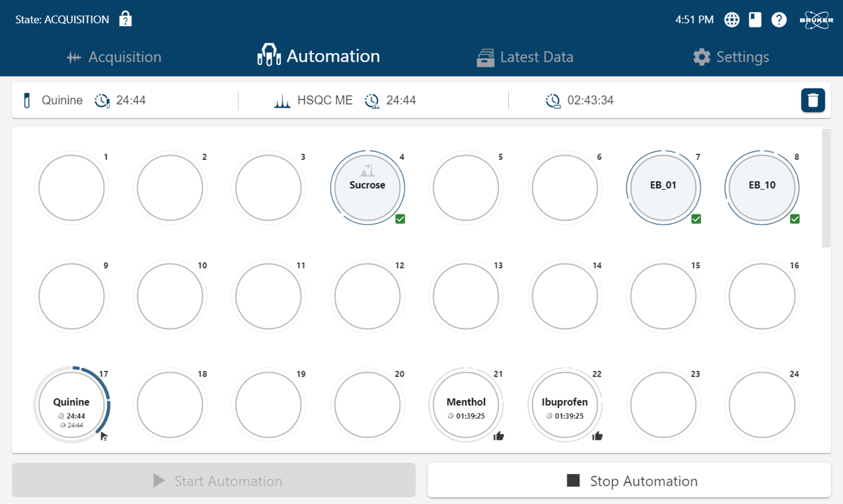Click the Start Automation button
Image resolution: width=843 pixels, height=504 pixels.
point(214,481)
